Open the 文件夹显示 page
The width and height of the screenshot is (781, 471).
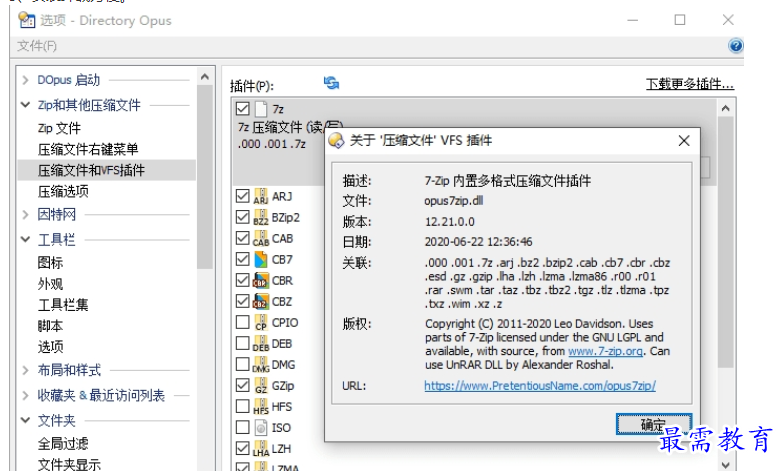tap(69, 464)
